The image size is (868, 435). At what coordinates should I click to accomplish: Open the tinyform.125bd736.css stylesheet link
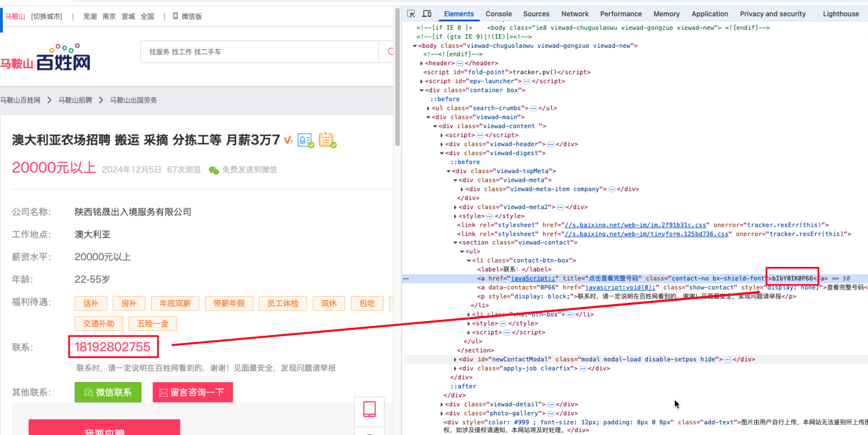coord(646,234)
